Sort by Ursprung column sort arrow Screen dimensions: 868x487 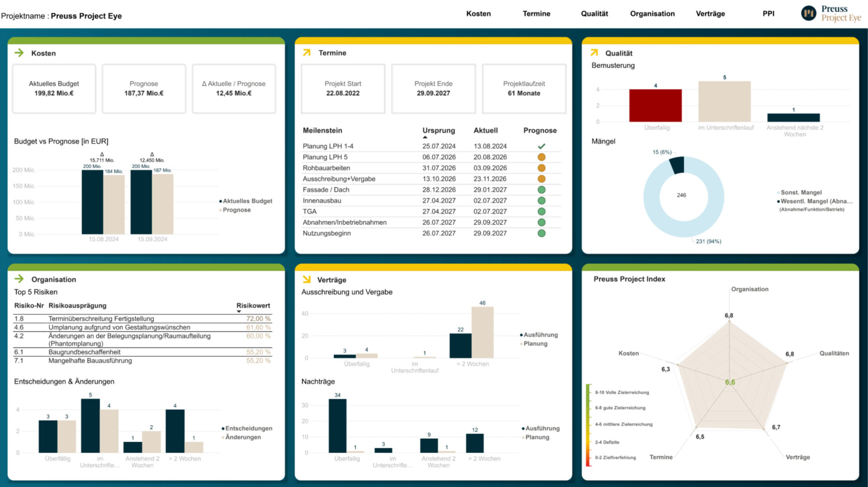coord(425,137)
